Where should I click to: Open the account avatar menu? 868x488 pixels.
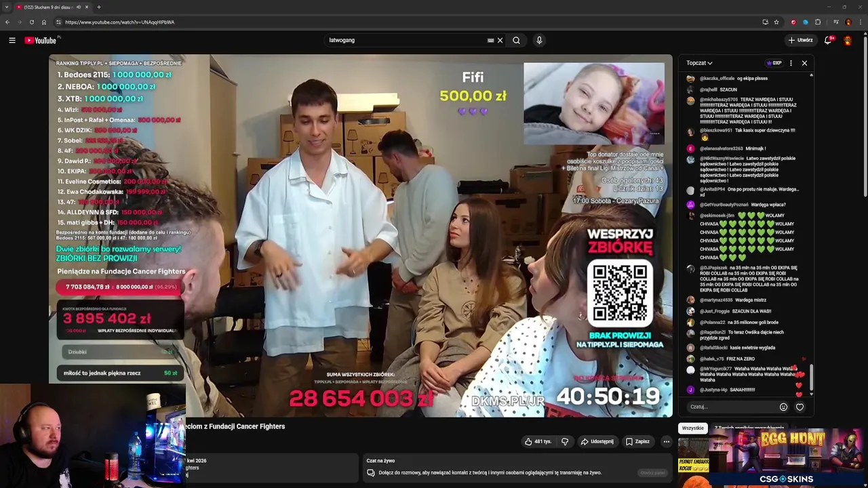point(848,41)
